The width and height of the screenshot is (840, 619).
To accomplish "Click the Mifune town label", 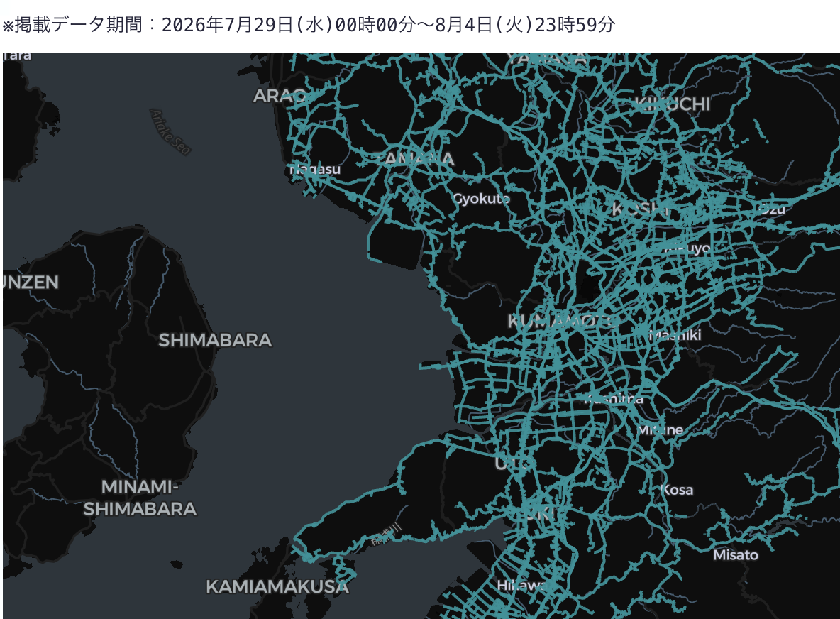I will [x=660, y=429].
